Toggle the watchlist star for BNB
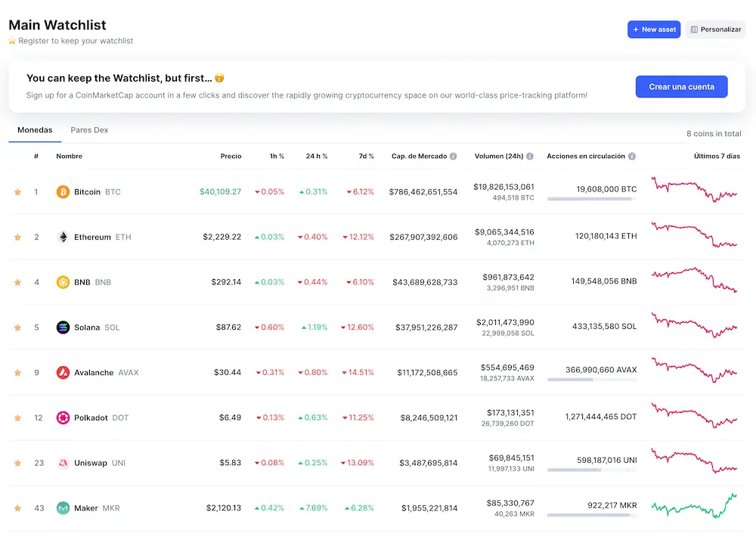 coord(17,282)
